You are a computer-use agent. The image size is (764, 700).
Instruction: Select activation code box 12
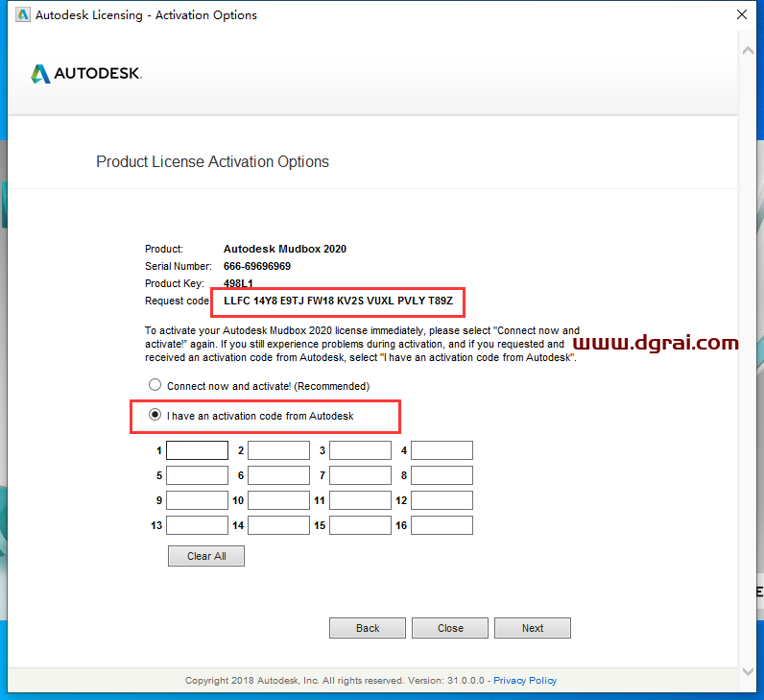point(442,500)
